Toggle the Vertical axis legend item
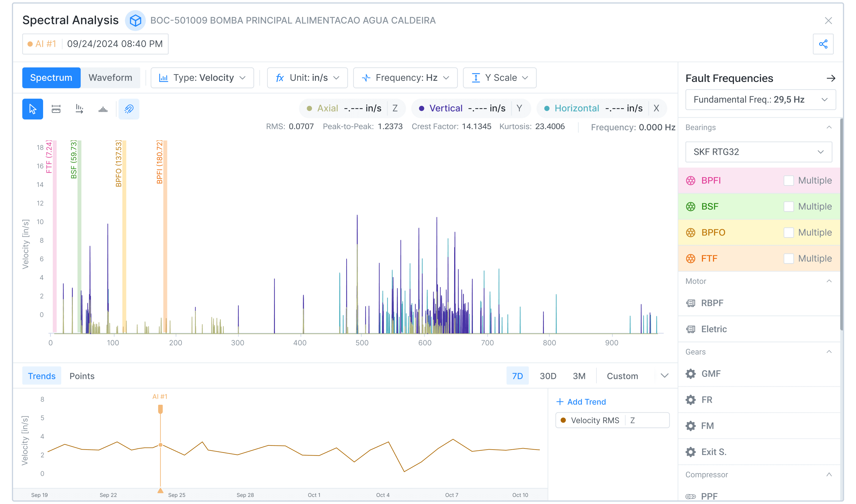856x504 pixels. tap(445, 108)
